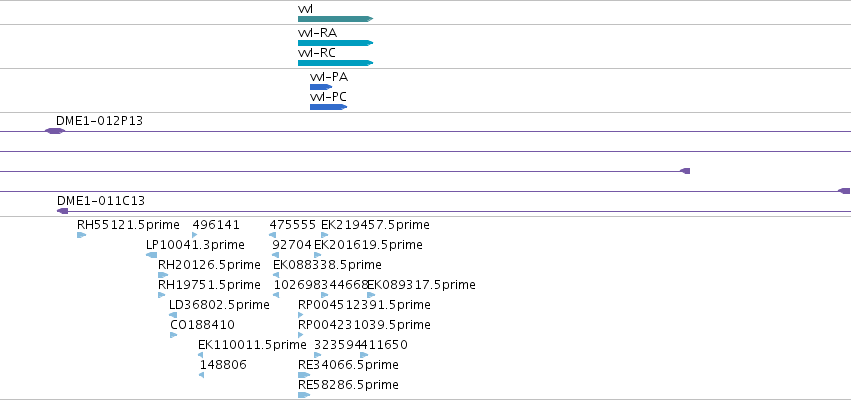Open the RP004231039.5prime label
Image resolution: width=851 pixels, height=400 pixels.
364,325
